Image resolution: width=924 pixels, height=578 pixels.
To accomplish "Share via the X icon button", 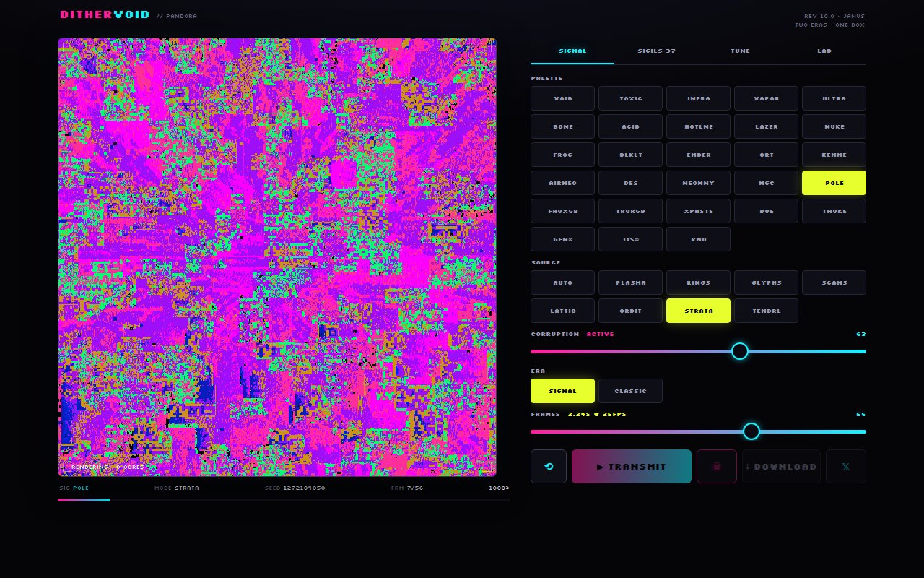I will pos(846,466).
